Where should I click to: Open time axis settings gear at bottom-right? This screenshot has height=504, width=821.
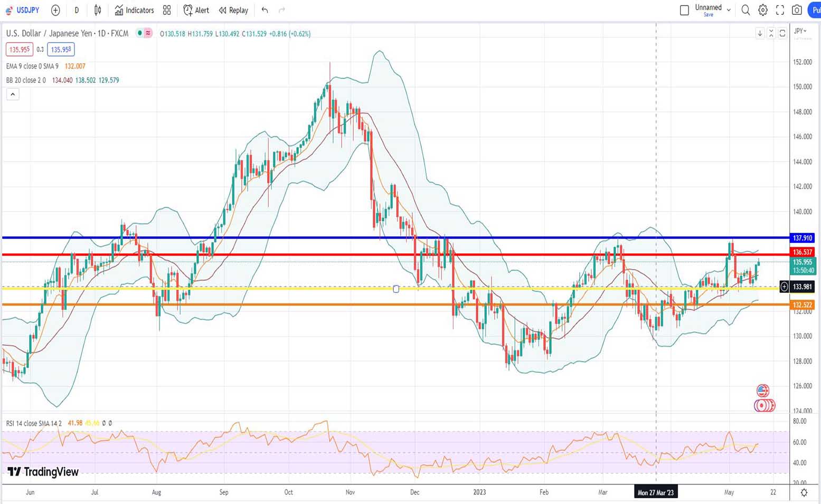coord(804,492)
